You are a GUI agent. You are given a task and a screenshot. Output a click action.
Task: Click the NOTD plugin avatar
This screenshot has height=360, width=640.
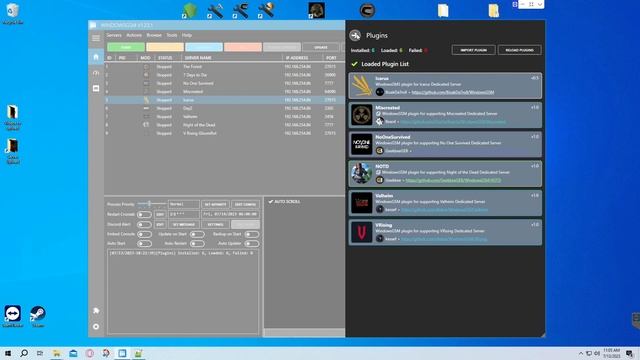(362, 173)
